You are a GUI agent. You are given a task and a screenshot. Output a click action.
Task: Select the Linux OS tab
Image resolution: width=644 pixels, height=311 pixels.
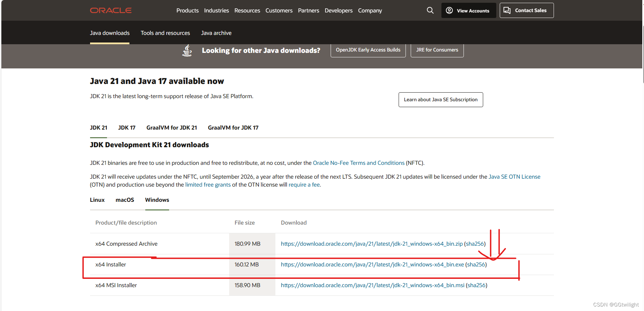(x=97, y=200)
